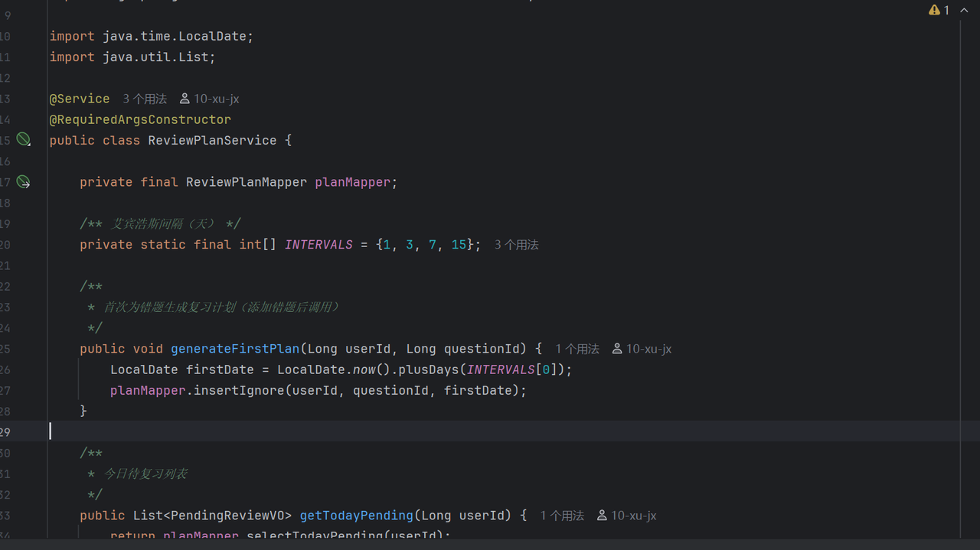Viewport: 980px width, 550px height.
Task: Select the @RequiredArgsConstructor annotation
Action: coord(140,119)
